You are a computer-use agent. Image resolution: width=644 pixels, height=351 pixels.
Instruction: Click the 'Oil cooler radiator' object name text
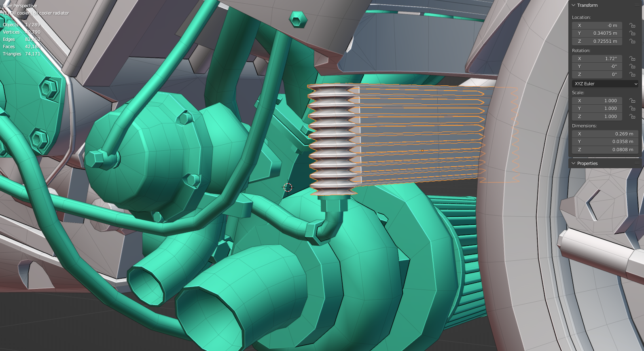(x=51, y=13)
